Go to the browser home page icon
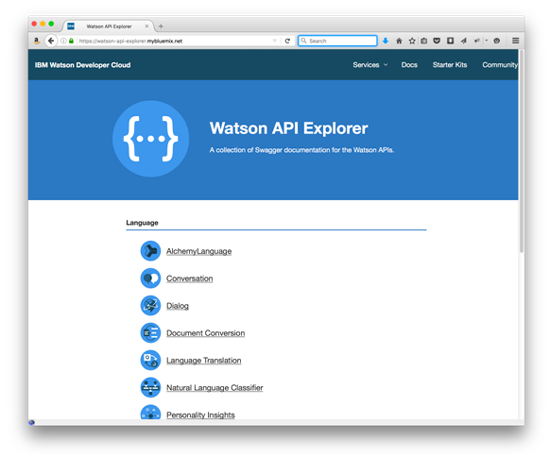Viewport: 550px width, 456px height. (399, 41)
